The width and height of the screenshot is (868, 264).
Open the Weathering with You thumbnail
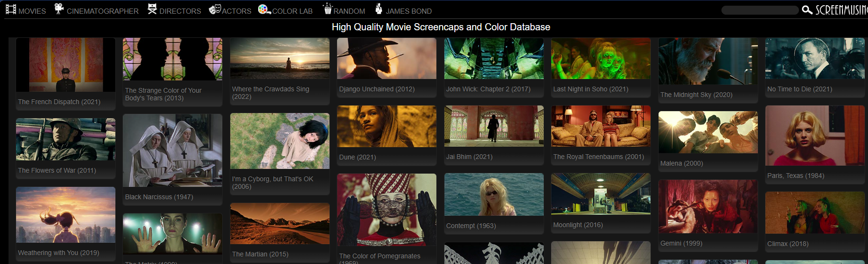coord(66,215)
